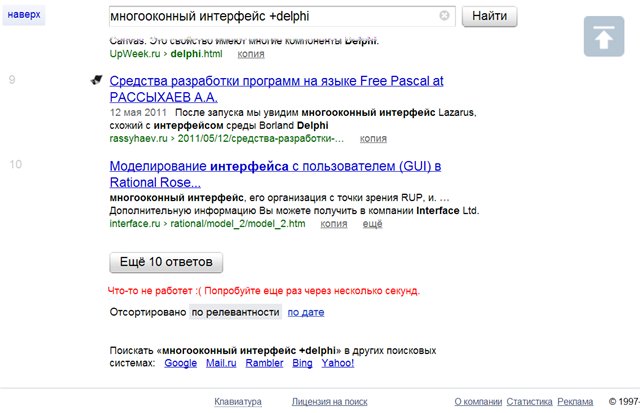Click the "наверх" link
Image resolution: width=640 pixels, height=413 pixels.
24,17
